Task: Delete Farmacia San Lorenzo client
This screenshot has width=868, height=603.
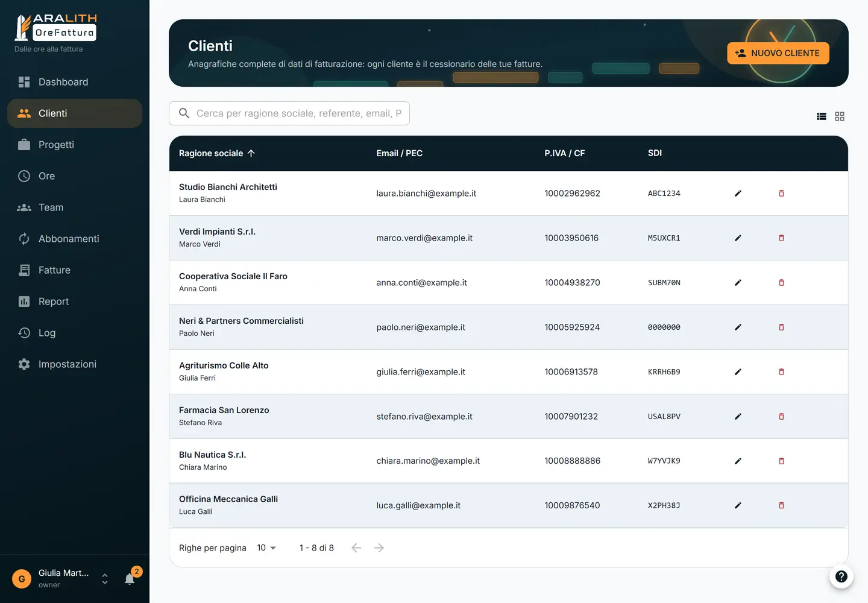Action: coord(781,417)
